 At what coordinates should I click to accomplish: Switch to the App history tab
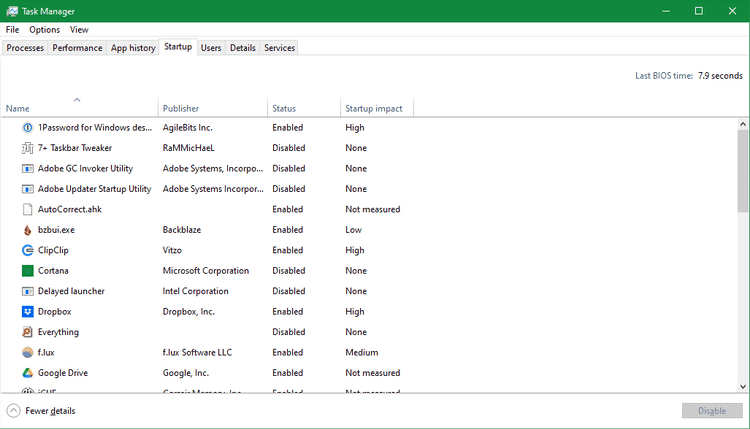[x=133, y=48]
